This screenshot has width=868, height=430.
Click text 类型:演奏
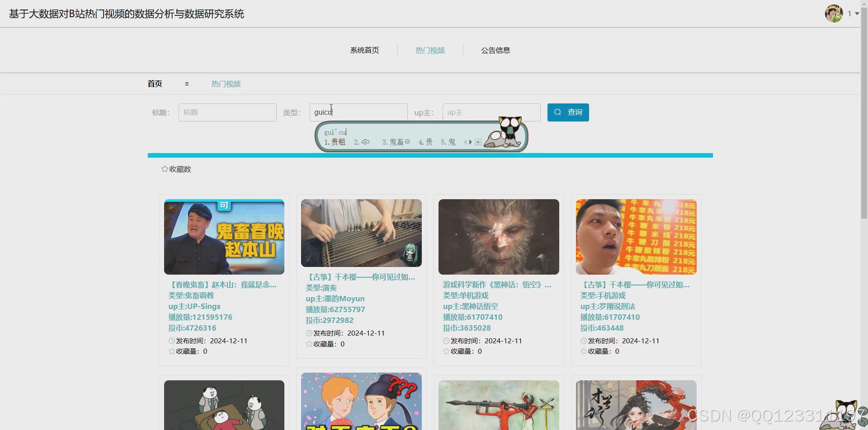pos(321,288)
